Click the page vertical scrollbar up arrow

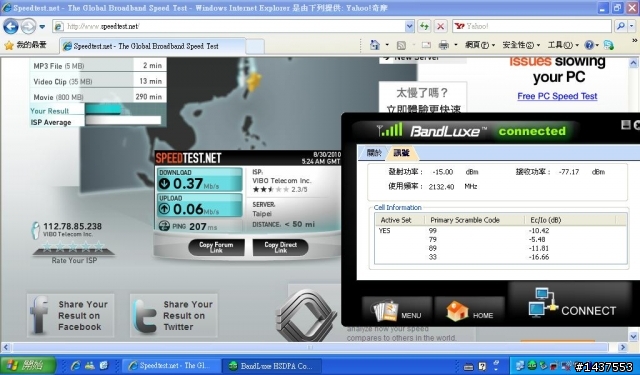633,63
